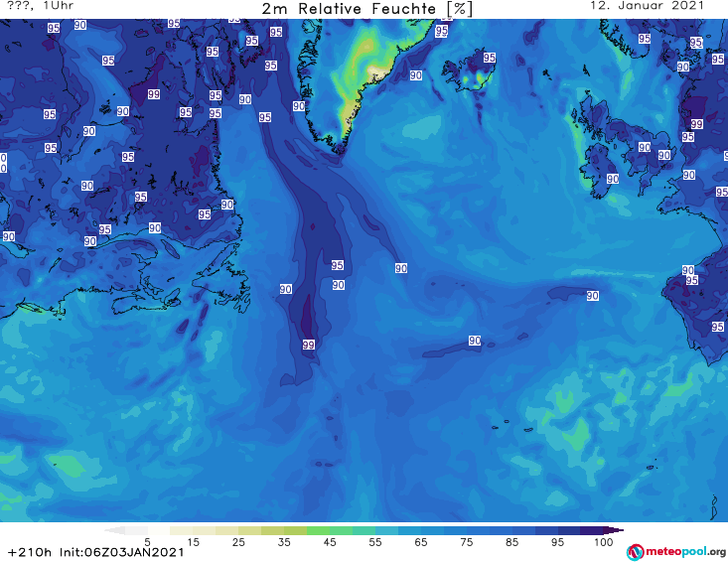Click the colorbar tick label "25"

(238, 542)
